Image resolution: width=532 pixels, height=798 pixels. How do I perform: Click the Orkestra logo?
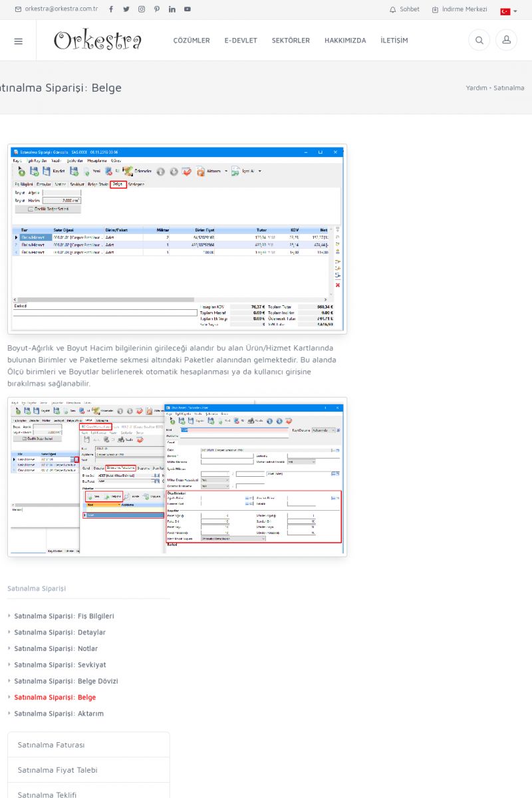coord(98,41)
